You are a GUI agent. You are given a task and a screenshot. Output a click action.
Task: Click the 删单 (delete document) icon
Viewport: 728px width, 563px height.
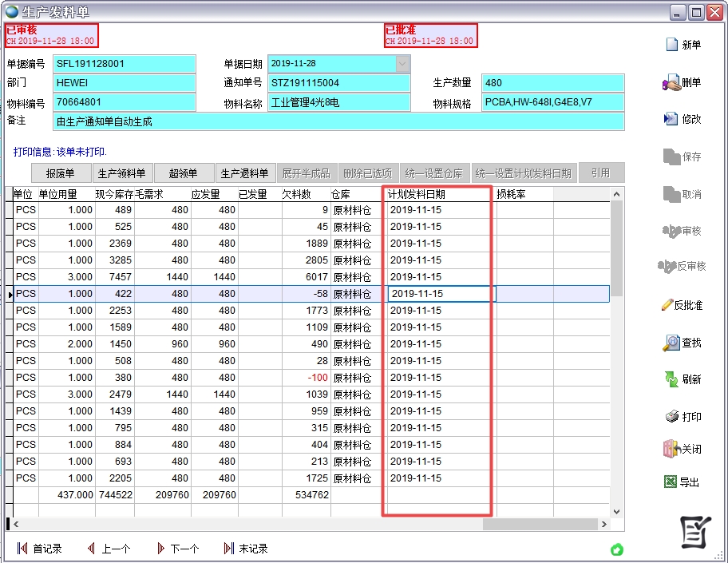click(x=671, y=82)
